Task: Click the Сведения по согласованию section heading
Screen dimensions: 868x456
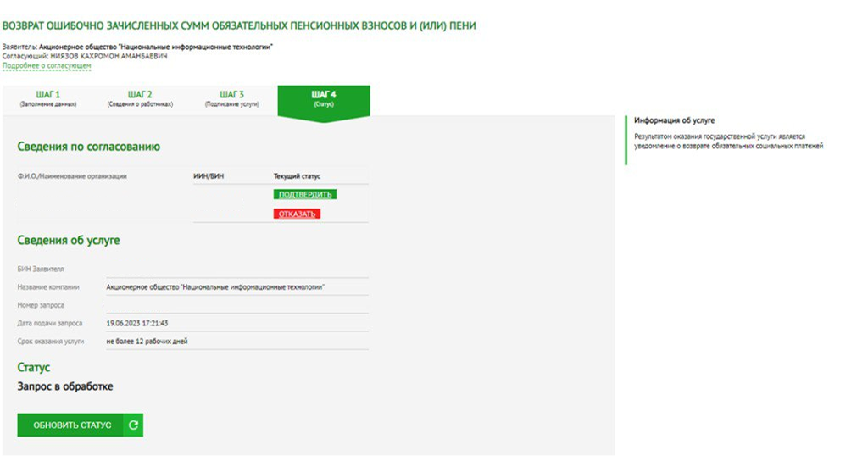Action: point(89,147)
